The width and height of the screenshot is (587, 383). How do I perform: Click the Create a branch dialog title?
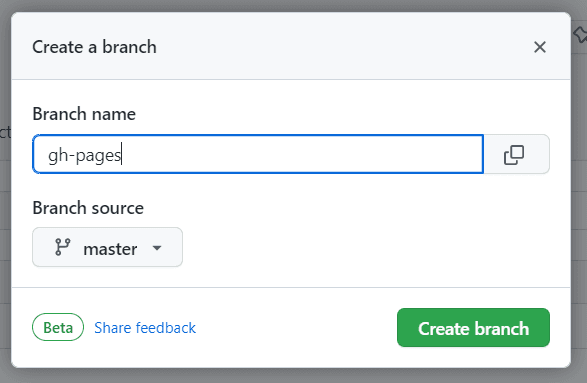[x=94, y=47]
